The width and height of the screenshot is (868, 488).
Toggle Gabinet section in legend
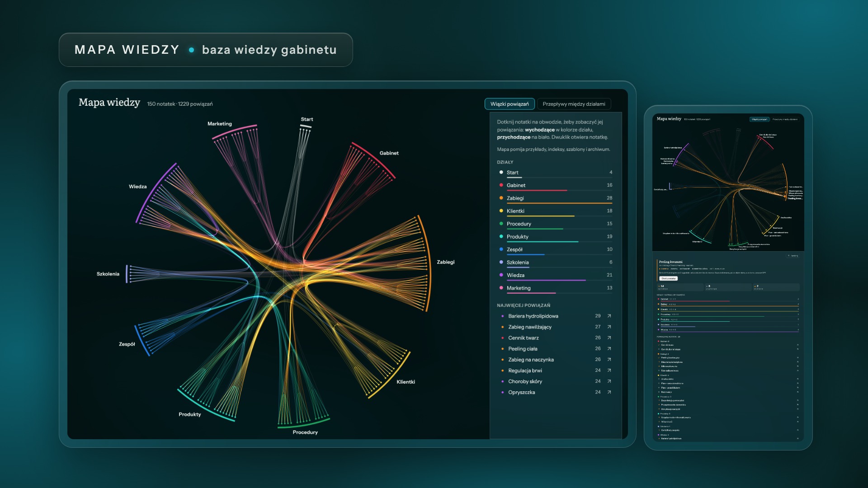coord(556,186)
